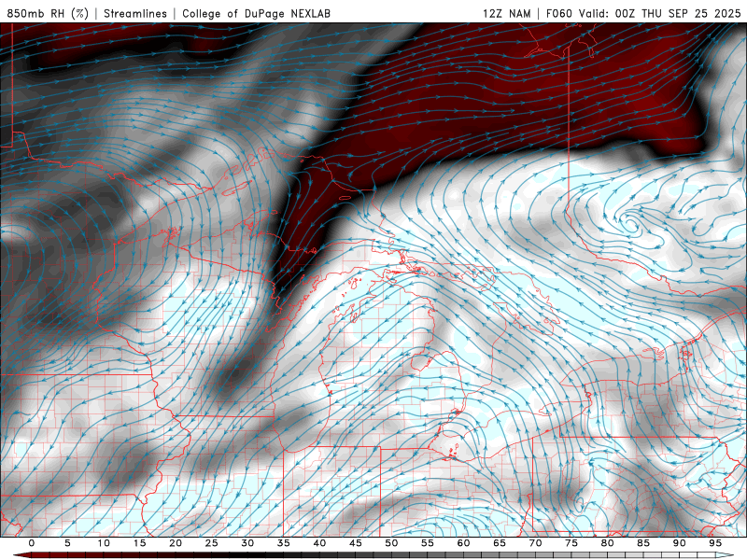Click the colorbar scale label "25"
The width and height of the screenshot is (747, 560).
[x=212, y=543]
